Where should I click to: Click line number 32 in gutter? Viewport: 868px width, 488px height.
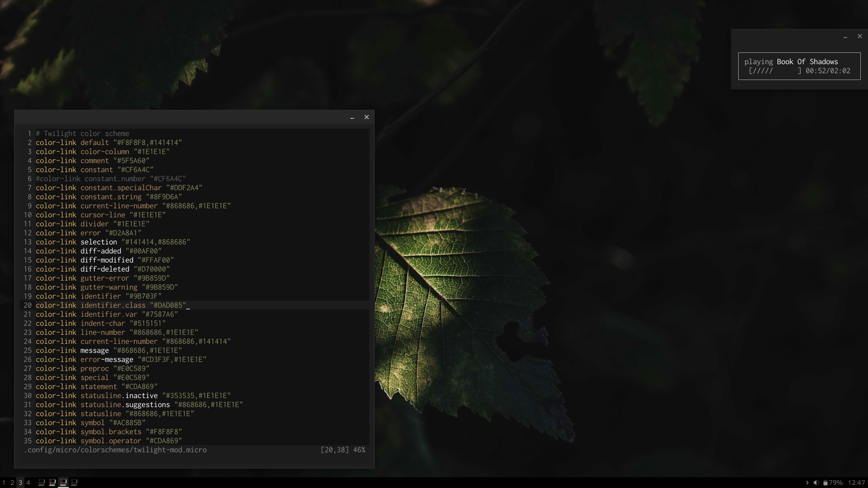click(x=28, y=414)
